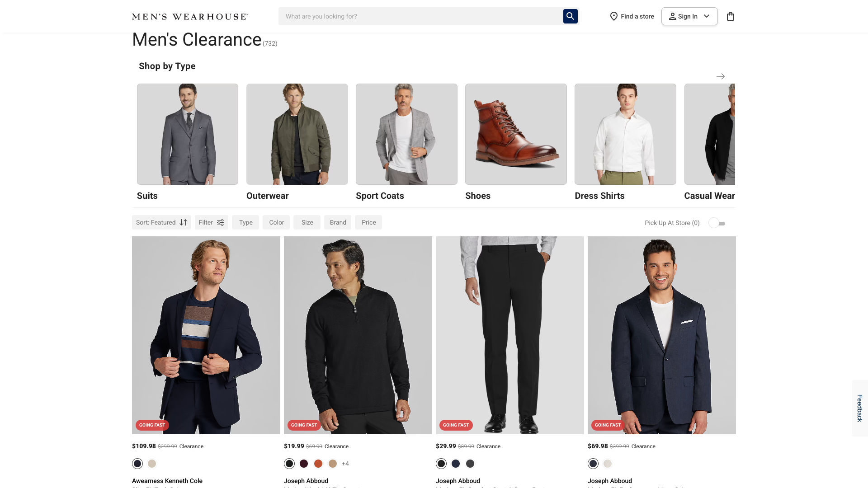This screenshot has height=488, width=868.
Task: Toggle the Pick Up At Store switch
Action: point(717,223)
